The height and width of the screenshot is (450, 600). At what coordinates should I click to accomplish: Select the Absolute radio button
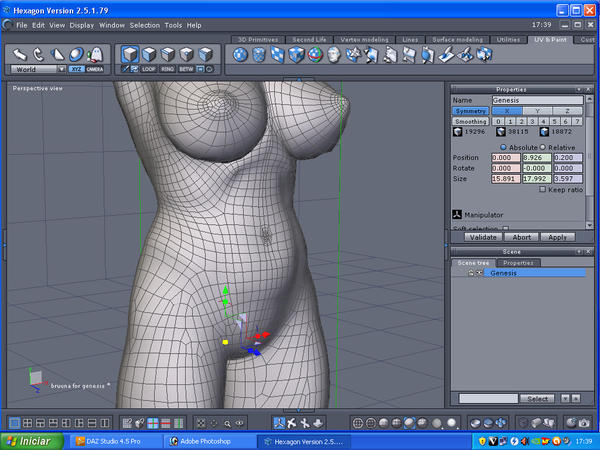point(502,146)
